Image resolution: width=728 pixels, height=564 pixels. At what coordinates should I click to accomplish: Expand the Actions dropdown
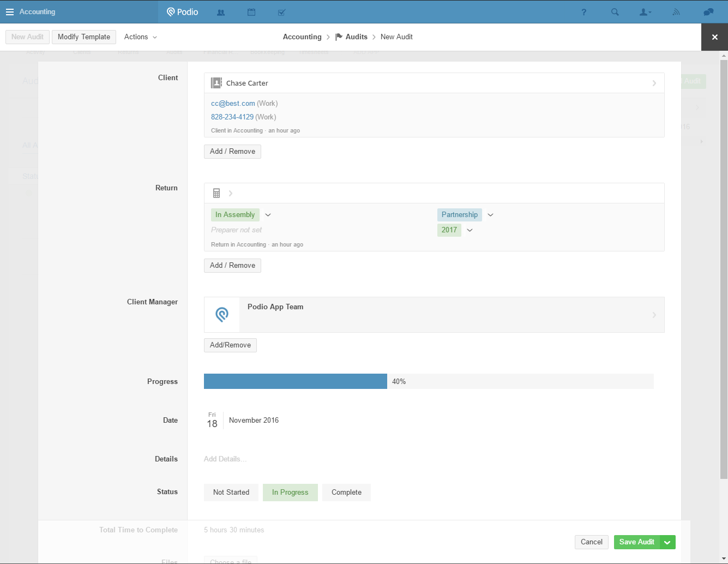tap(140, 37)
